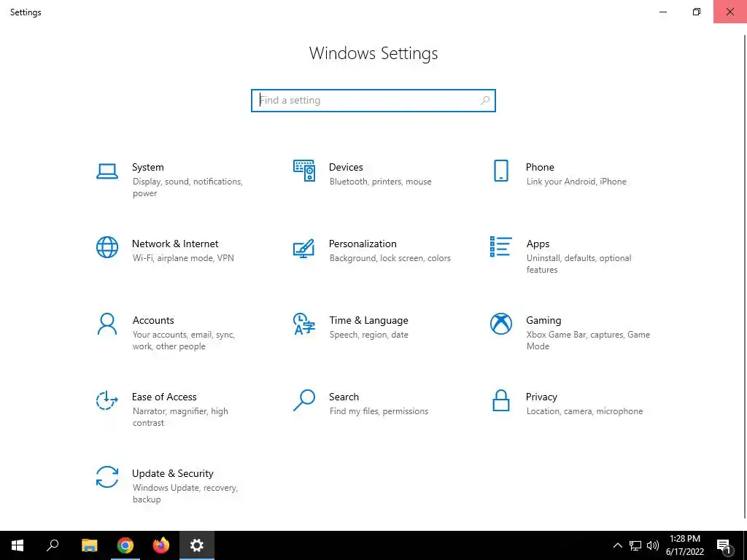Screen dimensions: 747x560
Task: Open the Time & Language icon
Action: (304, 324)
